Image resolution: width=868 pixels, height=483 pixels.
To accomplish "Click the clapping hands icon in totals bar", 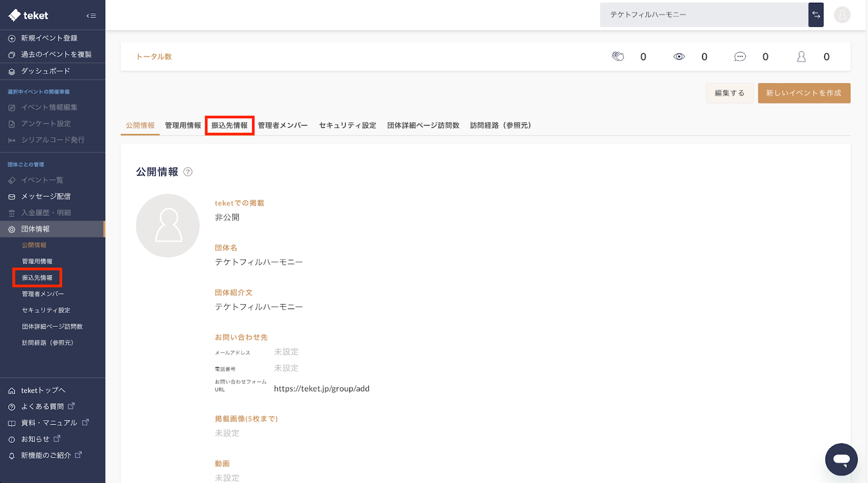I will point(618,57).
